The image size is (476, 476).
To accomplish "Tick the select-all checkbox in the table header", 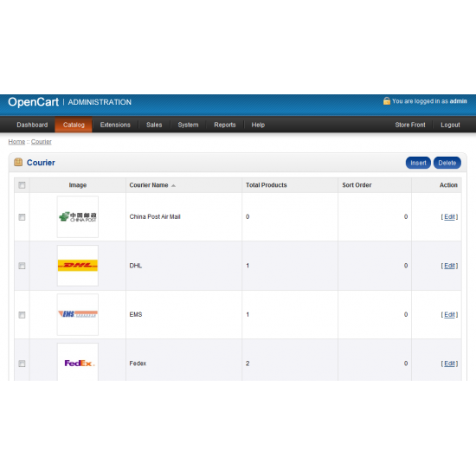I will pos(22,185).
